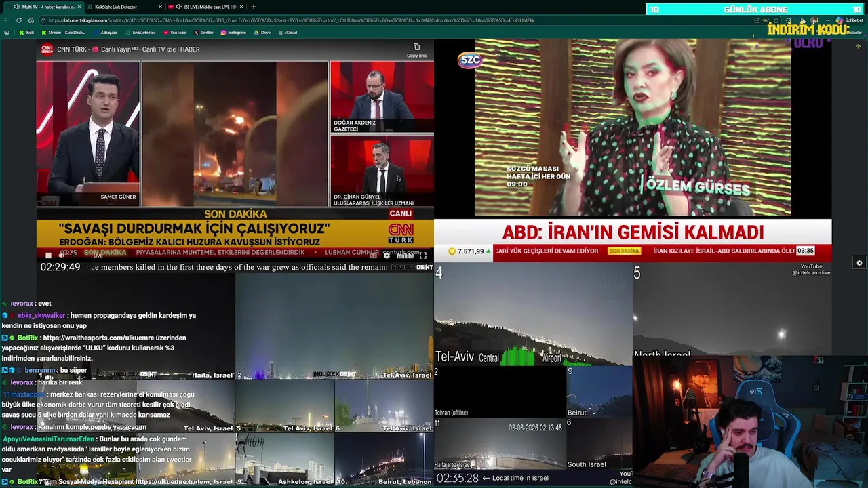Screen dimensions: 868x488
Task: Go back in browser history
Action: pos(7,20)
